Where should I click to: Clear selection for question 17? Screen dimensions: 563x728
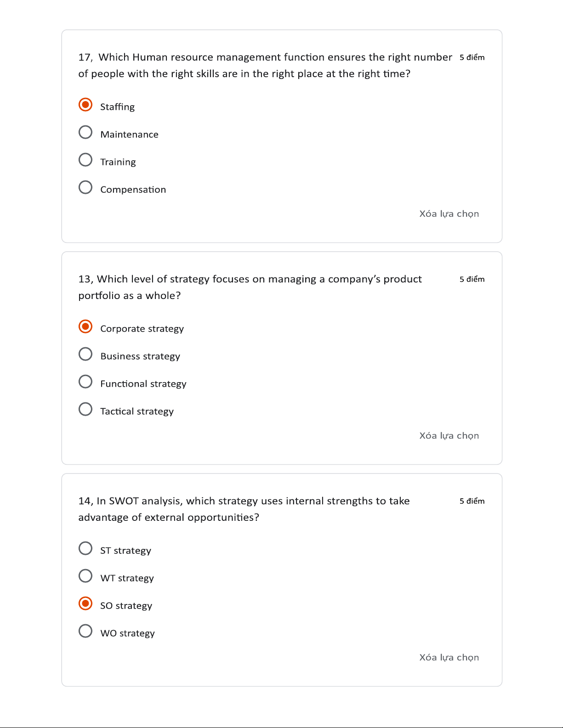[449, 214]
